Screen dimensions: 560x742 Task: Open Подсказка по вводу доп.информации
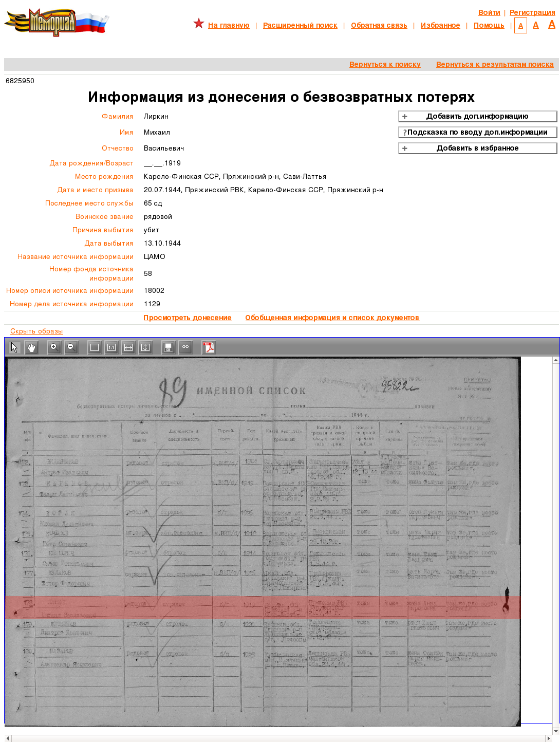(478, 132)
